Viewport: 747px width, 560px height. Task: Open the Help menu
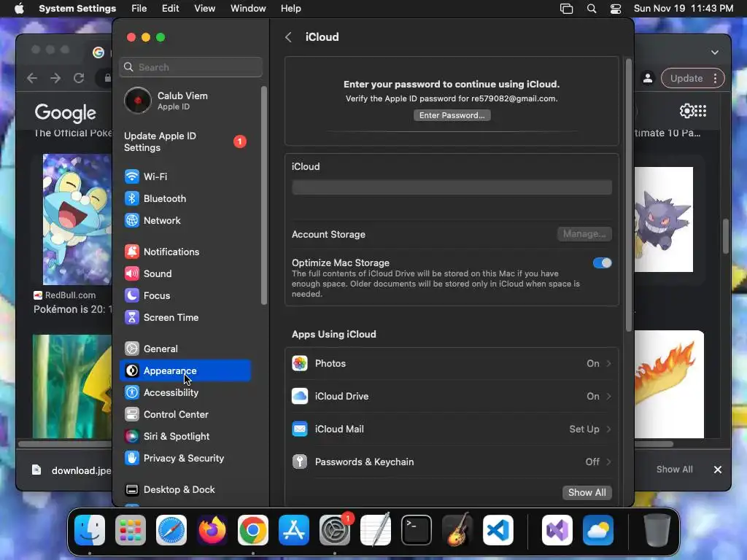point(290,9)
